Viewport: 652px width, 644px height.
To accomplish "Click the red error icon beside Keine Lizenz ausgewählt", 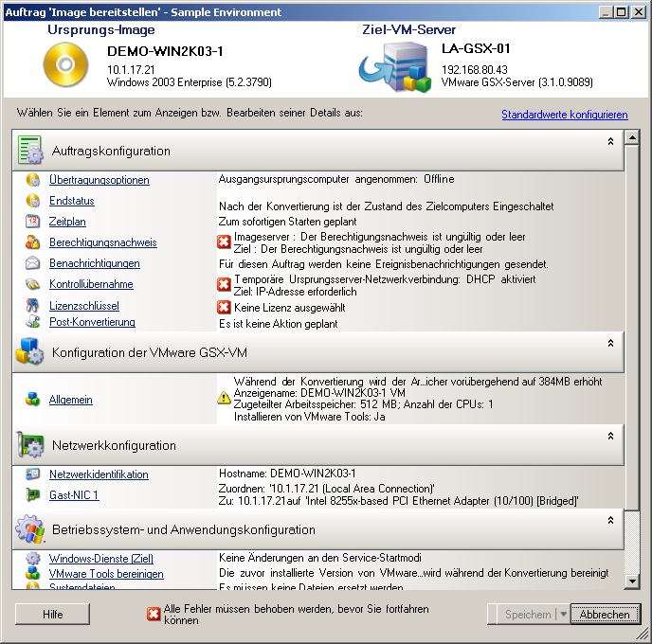I will click(224, 307).
